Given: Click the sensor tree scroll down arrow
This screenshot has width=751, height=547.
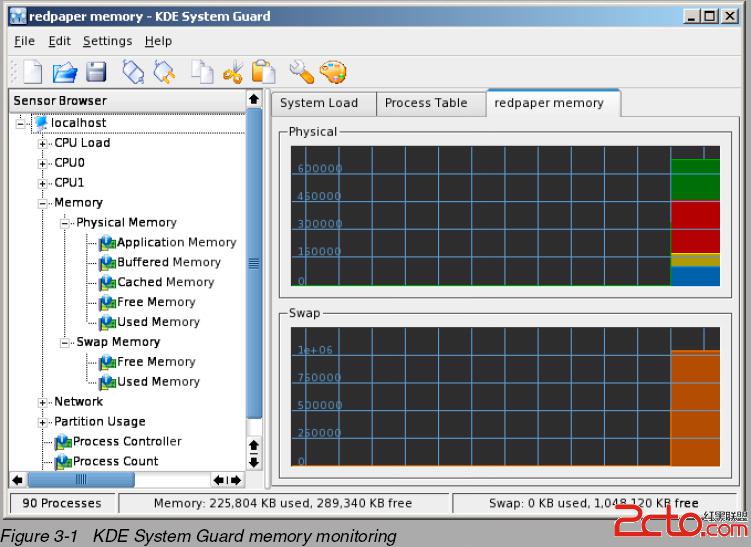Looking at the screenshot, I should (x=254, y=463).
